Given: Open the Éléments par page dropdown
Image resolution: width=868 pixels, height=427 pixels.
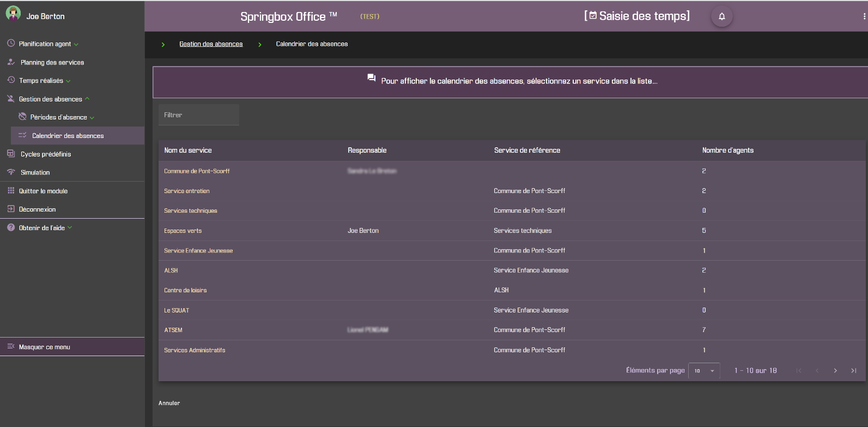Looking at the screenshot, I should click(x=704, y=371).
